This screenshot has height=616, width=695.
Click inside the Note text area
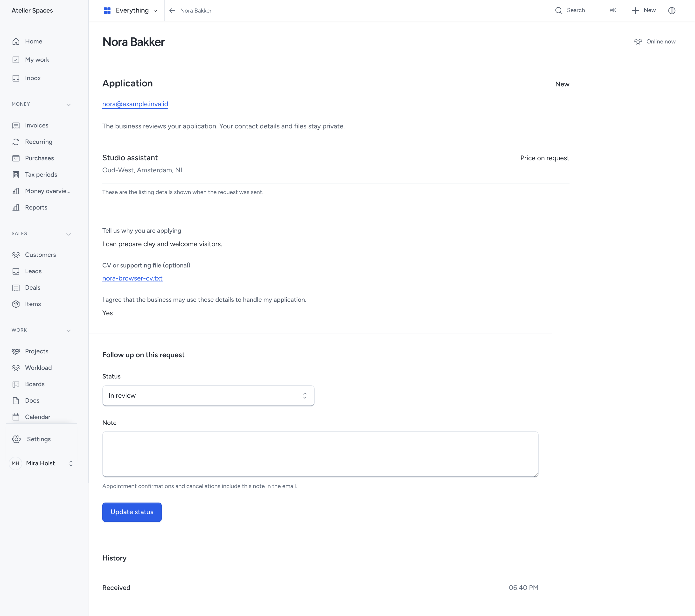point(320,454)
